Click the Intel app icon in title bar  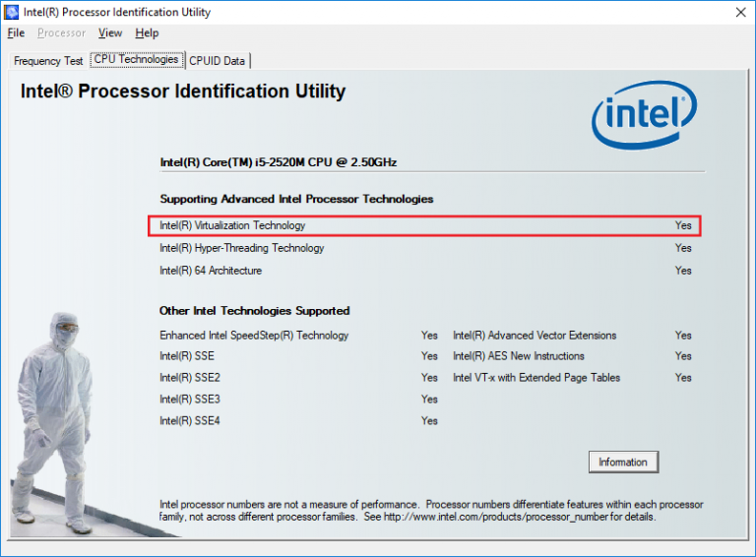click(x=12, y=12)
